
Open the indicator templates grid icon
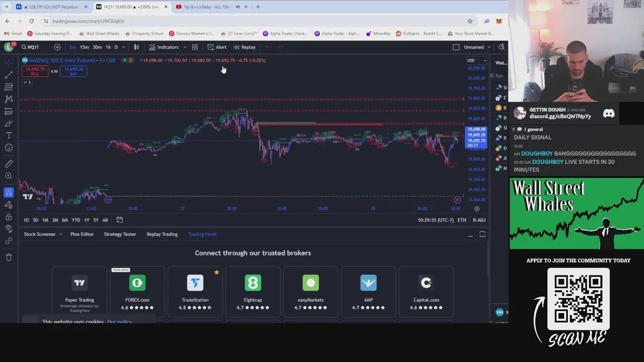[195, 47]
